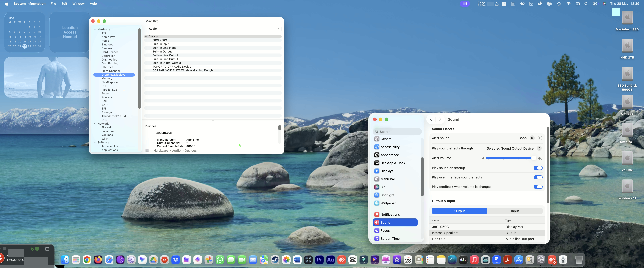Viewport: 644px width, 268px height.
Task: Switch to the Input tab
Action: coord(515,211)
